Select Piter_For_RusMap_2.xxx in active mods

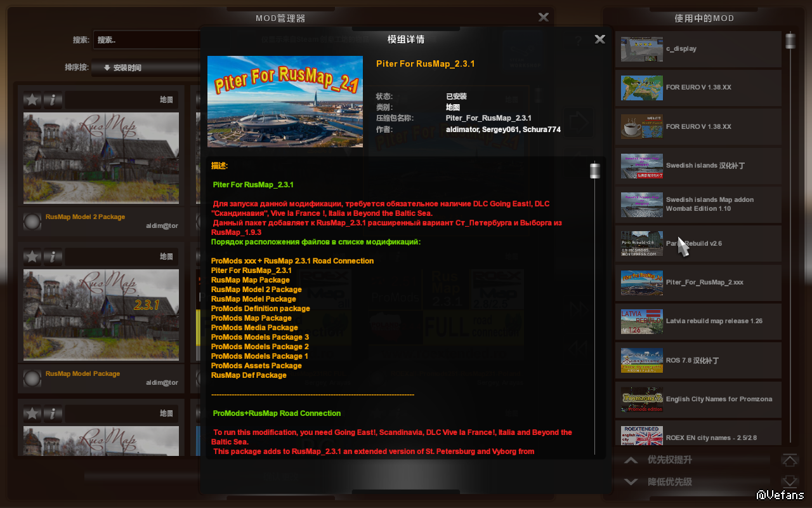point(698,283)
